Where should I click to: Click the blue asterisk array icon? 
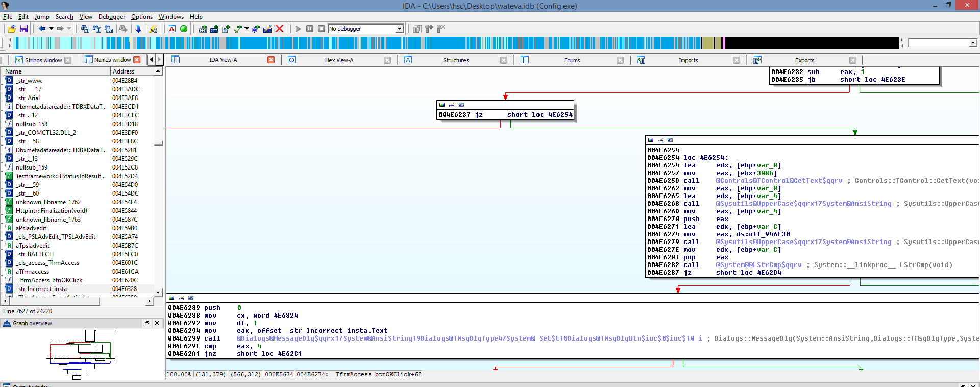(x=256, y=29)
